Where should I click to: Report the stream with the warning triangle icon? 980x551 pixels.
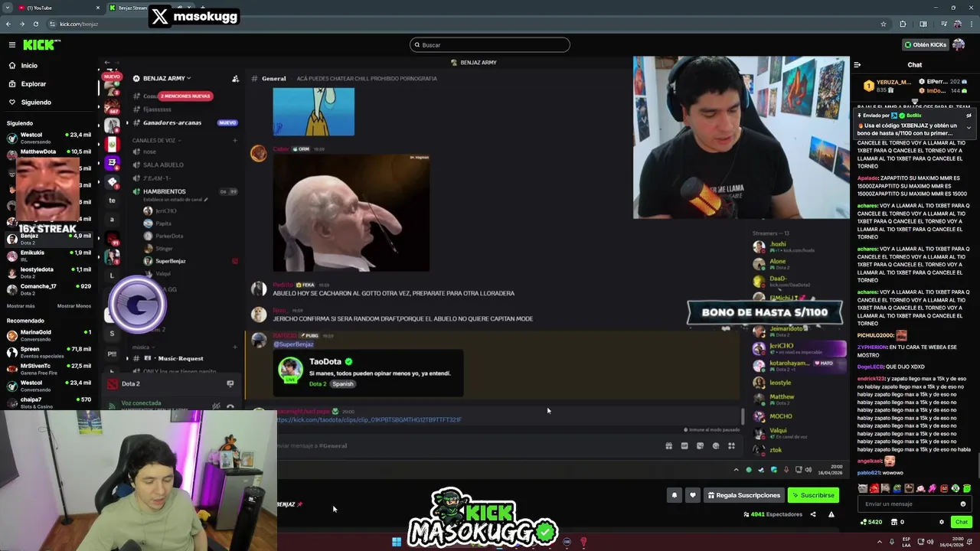(831, 514)
